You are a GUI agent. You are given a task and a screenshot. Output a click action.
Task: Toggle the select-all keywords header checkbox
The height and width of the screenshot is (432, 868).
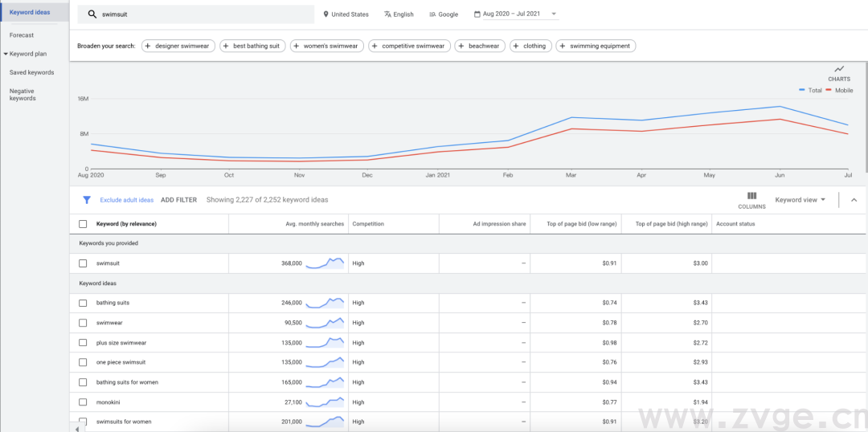click(x=83, y=224)
